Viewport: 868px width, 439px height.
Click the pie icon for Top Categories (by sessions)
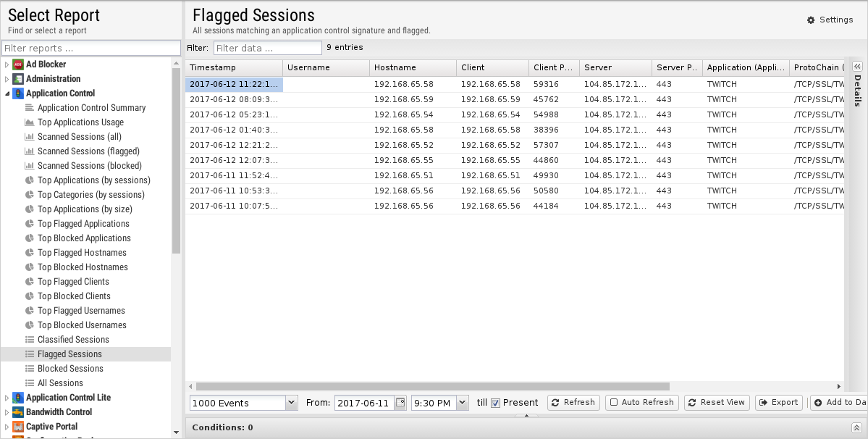[30, 195]
